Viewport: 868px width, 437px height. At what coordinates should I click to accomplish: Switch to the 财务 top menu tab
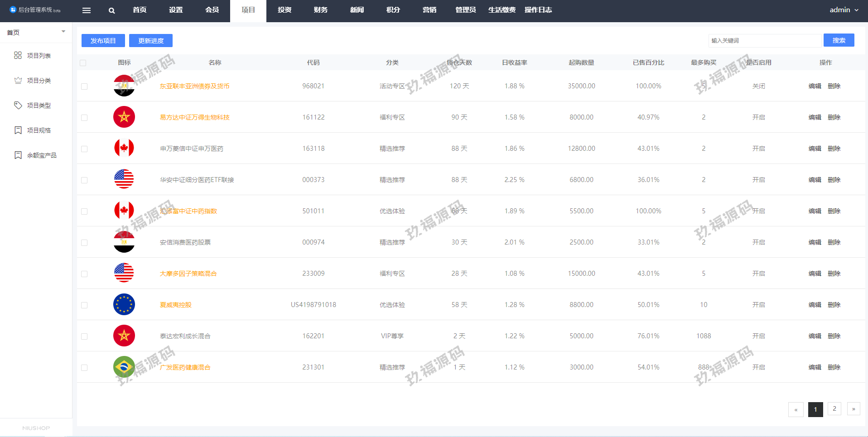click(x=320, y=10)
